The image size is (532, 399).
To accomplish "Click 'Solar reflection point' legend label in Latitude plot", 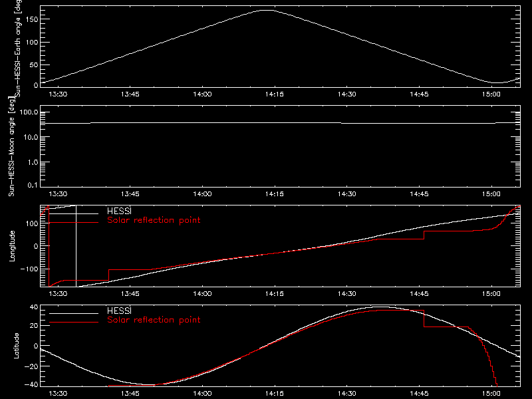I will 154,320.
